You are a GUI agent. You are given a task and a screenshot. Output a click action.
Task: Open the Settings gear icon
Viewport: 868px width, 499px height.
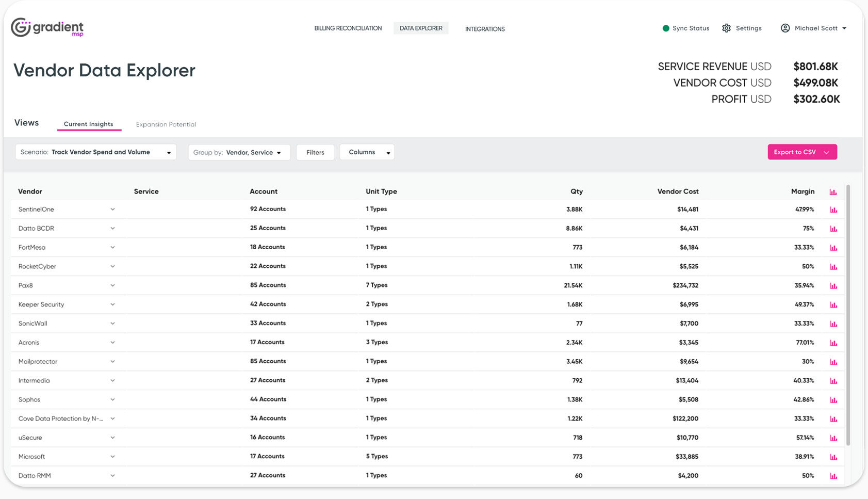click(x=726, y=28)
